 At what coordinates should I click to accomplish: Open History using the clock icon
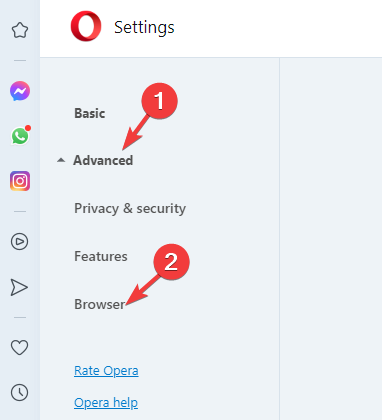pos(20,392)
